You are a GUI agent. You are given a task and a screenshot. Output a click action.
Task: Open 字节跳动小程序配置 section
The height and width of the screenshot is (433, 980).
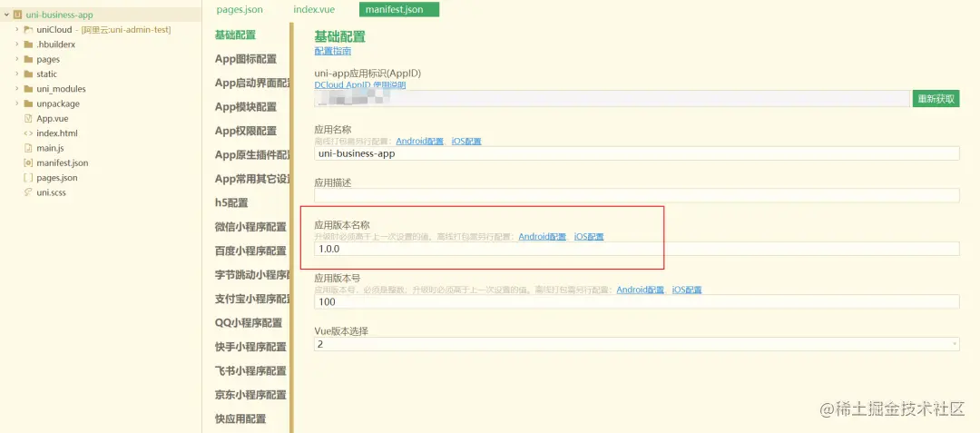click(252, 275)
